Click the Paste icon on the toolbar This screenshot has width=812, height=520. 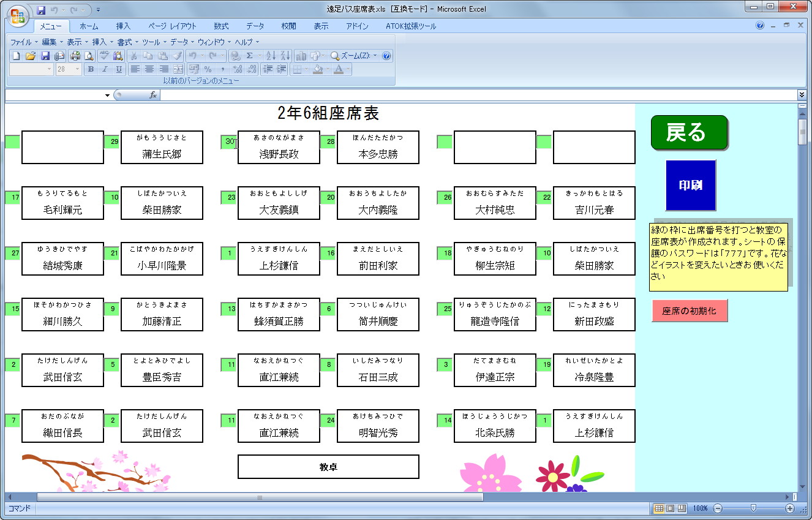(164, 55)
